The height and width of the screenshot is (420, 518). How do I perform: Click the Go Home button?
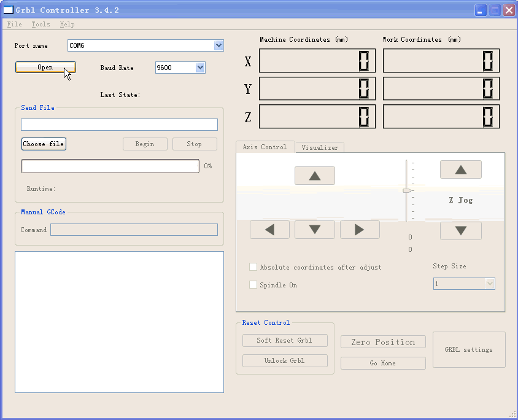coord(383,363)
